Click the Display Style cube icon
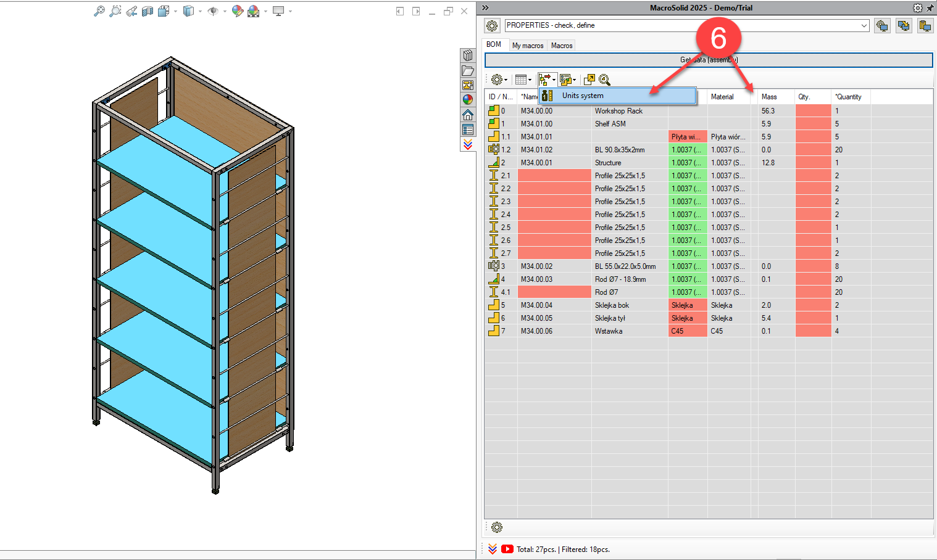This screenshot has width=937, height=560. (188, 11)
